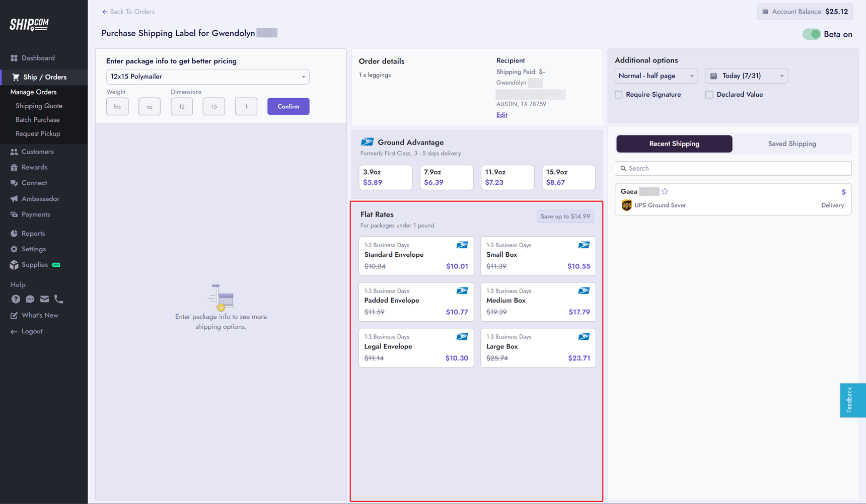
Task: Open the Today (7/31) date dropdown
Action: click(x=746, y=76)
